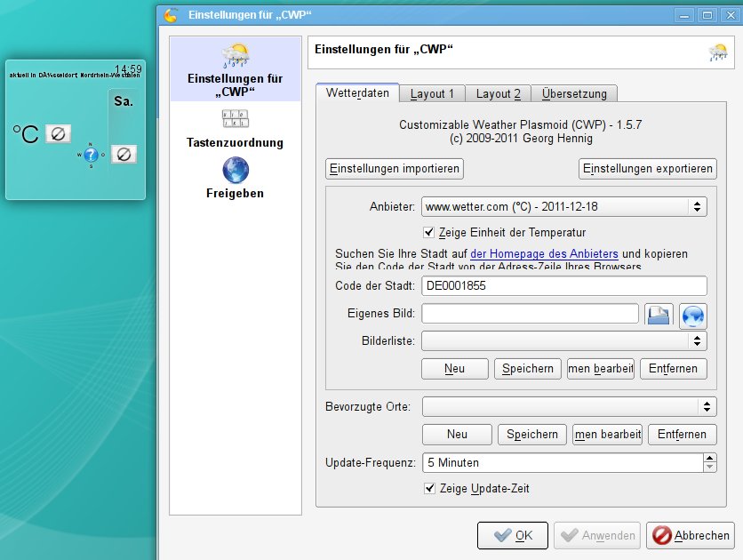
Task: Switch to the Übersetzung tab
Action: click(574, 94)
